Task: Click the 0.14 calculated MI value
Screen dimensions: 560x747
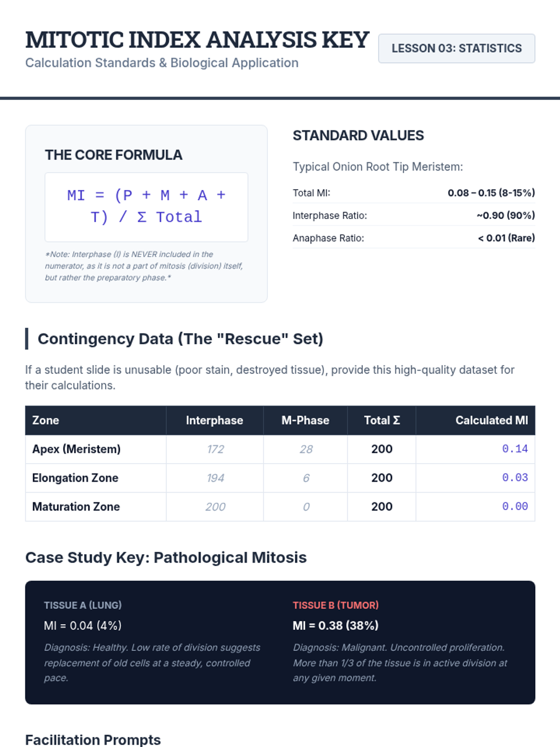Action: click(515, 449)
